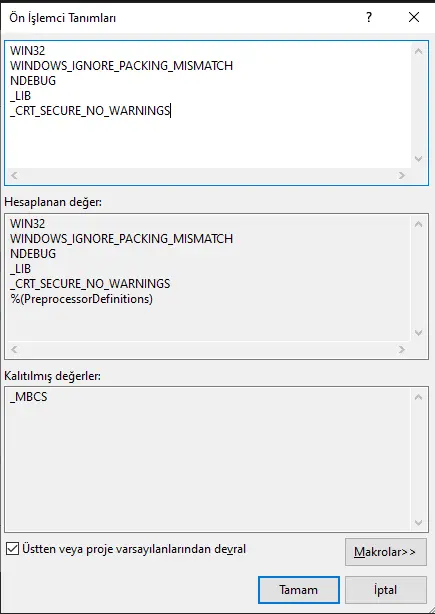The height and width of the screenshot is (614, 435).
Task: Click up arrow in Kalıtılmış değerler scrollbar
Action: 418,397
